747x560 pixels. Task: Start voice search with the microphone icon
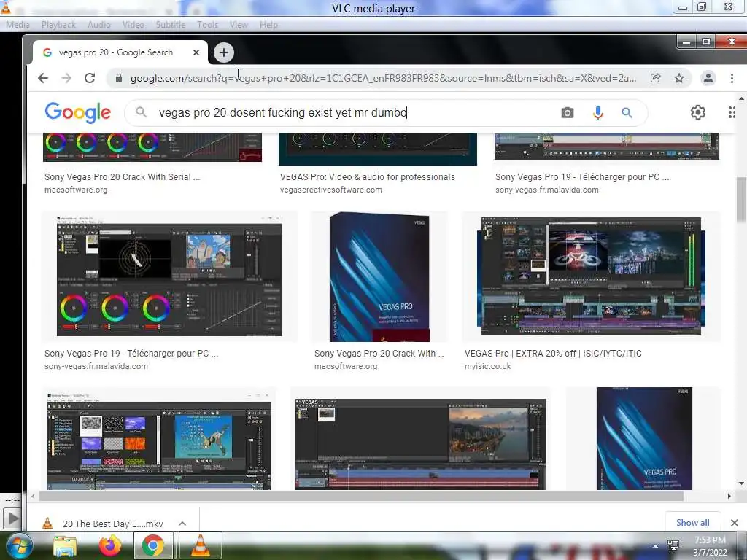pyautogui.click(x=598, y=113)
